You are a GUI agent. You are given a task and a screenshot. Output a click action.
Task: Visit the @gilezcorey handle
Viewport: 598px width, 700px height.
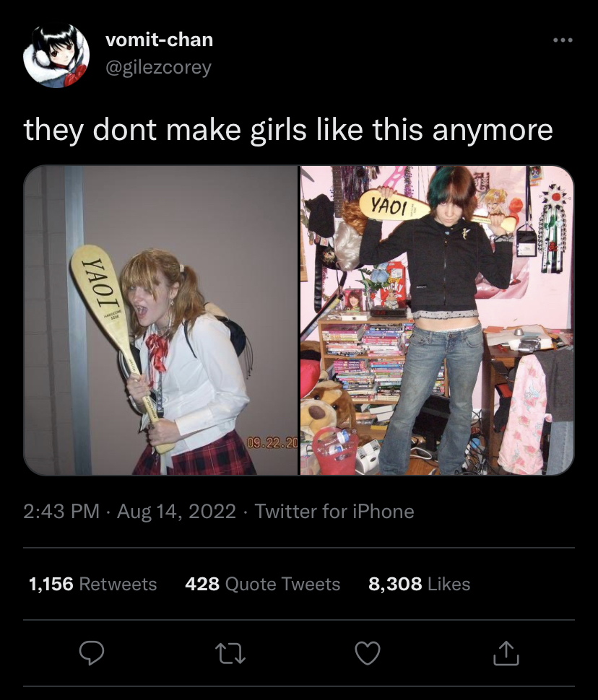(x=158, y=67)
